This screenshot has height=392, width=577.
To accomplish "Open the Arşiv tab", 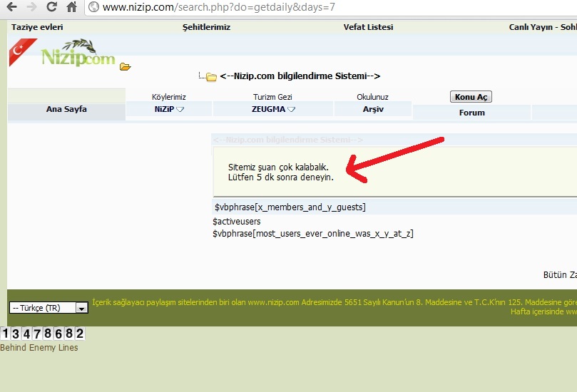I will [373, 109].
